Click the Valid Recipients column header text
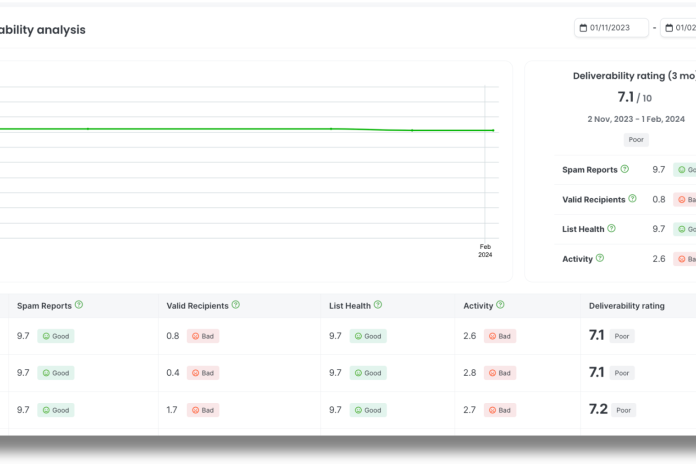Screen dimensions: 696x464 197,305
